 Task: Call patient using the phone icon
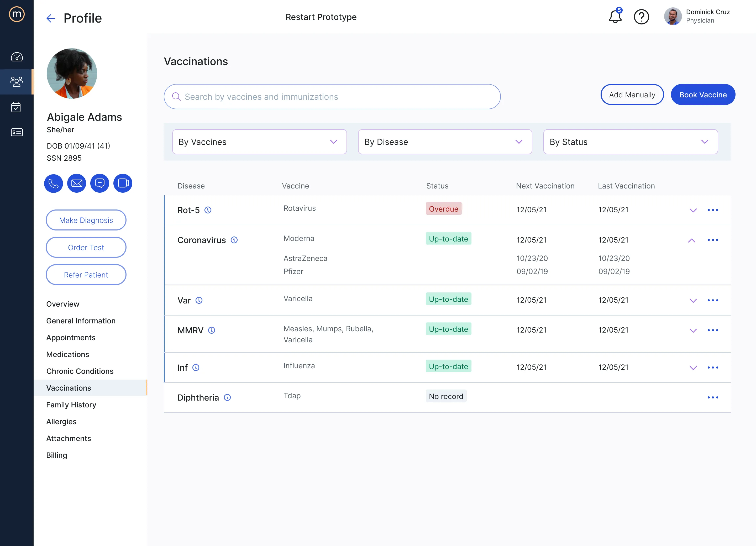[53, 183]
